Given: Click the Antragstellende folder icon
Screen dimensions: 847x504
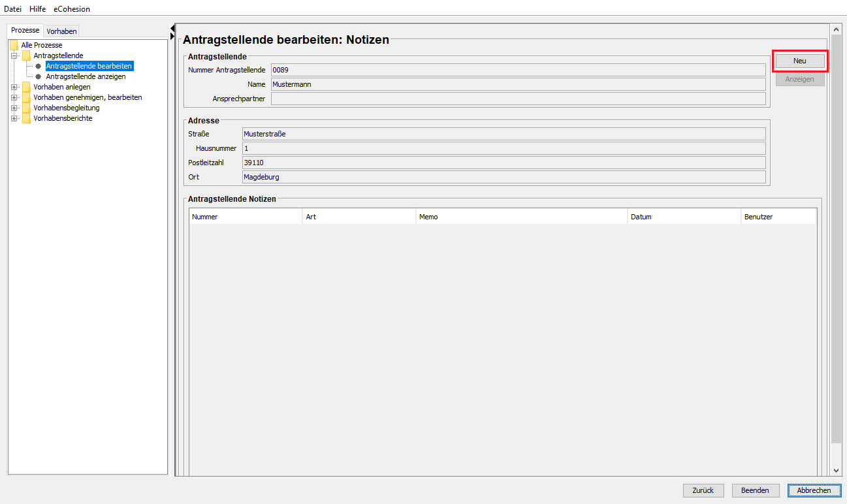Looking at the screenshot, I should 26,55.
